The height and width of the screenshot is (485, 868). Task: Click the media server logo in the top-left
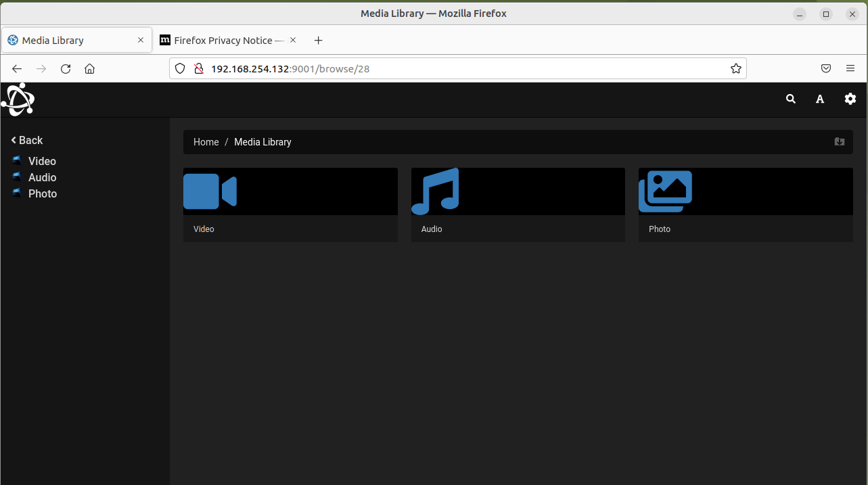tap(18, 99)
